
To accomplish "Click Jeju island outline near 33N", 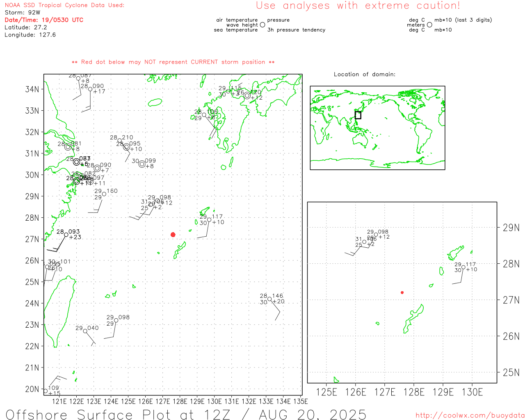I will 155,102.
